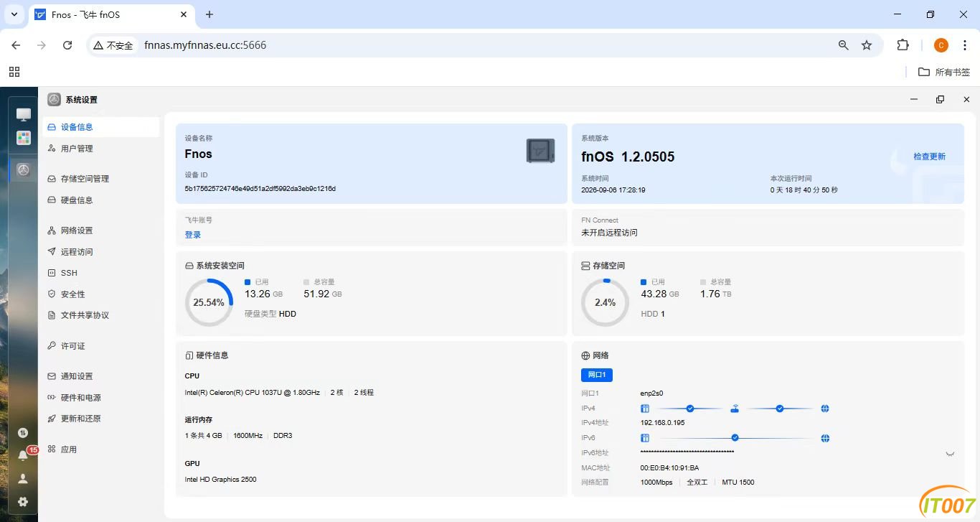Select 硬件和电源 settings
Viewport: 980px width, 522px height.
[x=101, y=398]
